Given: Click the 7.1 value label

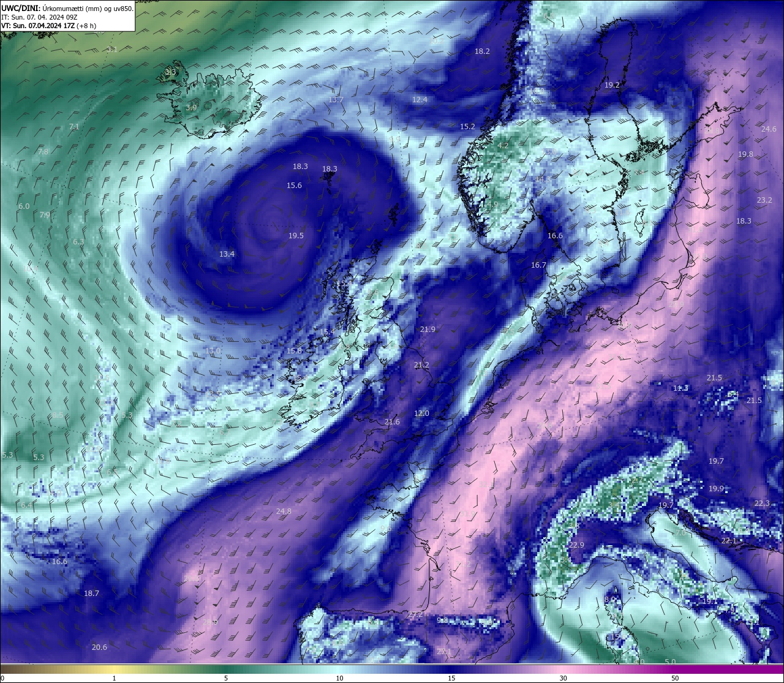Looking at the screenshot, I should [74, 127].
